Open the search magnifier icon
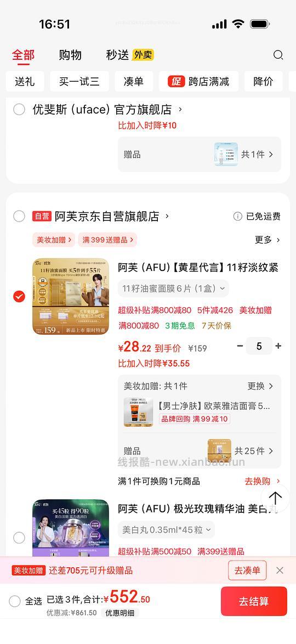296x644 pixels. point(278,55)
